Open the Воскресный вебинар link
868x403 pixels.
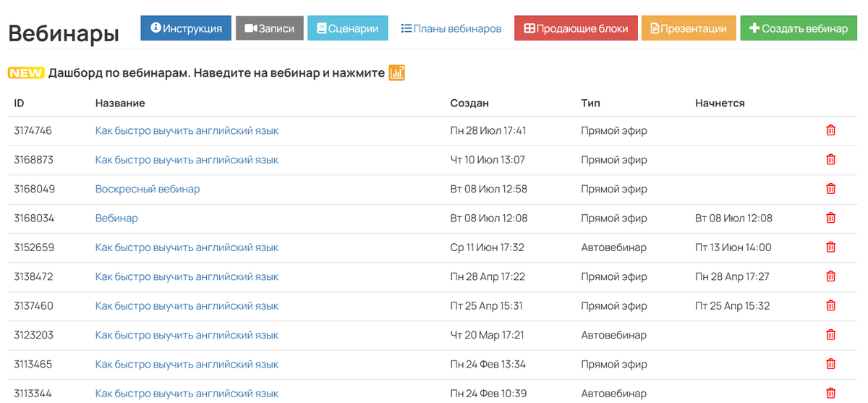pyautogui.click(x=148, y=189)
